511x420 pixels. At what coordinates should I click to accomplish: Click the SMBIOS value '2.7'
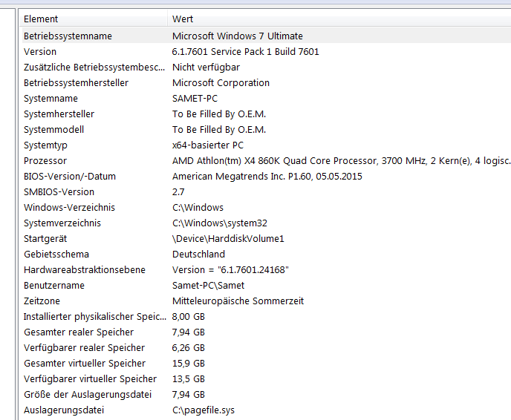tap(178, 192)
